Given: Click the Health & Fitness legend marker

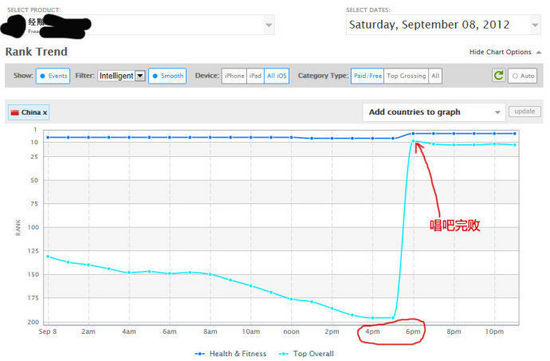Looking at the screenshot, I should point(200,354).
